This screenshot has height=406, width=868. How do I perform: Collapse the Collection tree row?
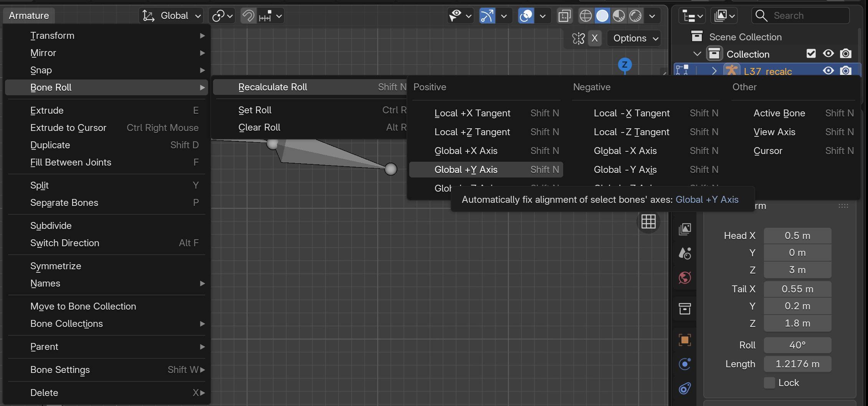tap(697, 54)
